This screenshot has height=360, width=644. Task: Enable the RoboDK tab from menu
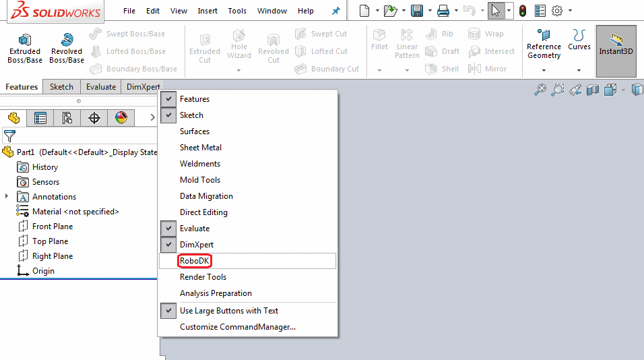tap(196, 261)
